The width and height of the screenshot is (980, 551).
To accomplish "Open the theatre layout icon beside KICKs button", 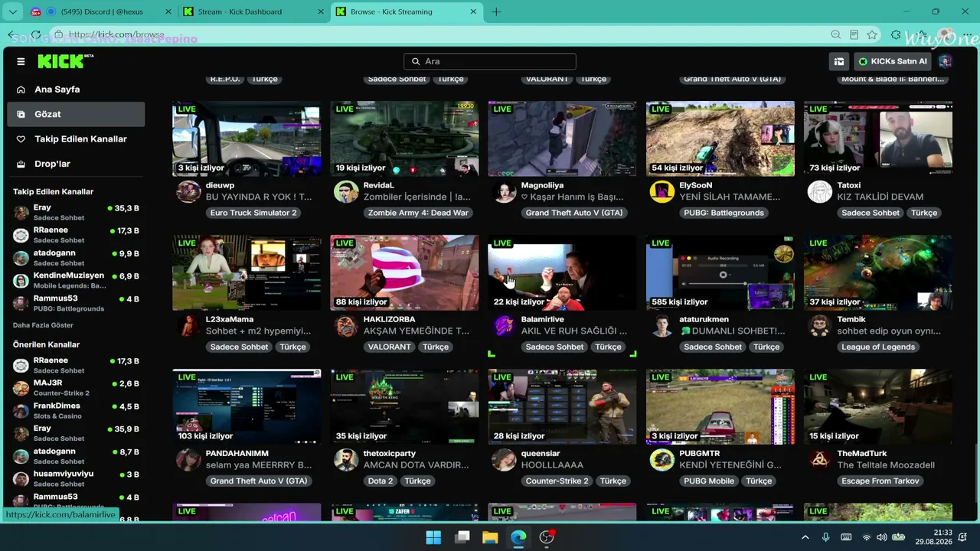I will pyautogui.click(x=839, y=61).
